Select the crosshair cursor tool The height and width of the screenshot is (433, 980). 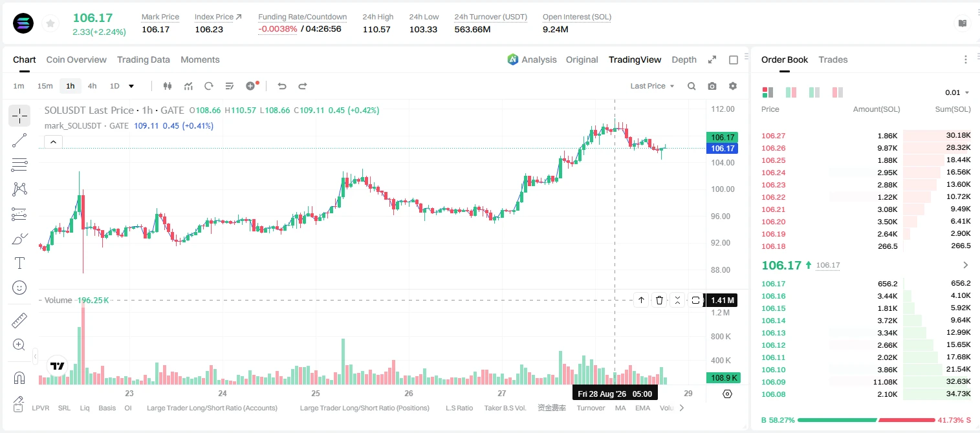click(x=19, y=116)
